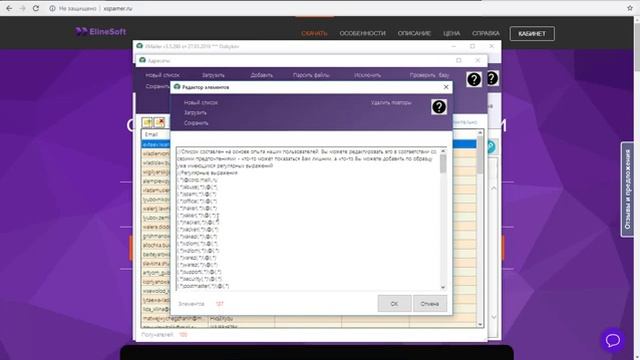Click the editor text scrollbar thumb
640x360 pixels.
tap(443, 164)
